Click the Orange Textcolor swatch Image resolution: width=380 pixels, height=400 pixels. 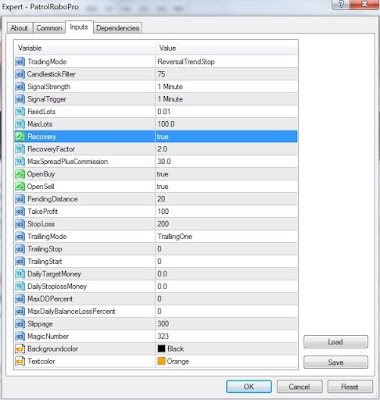[x=162, y=361]
